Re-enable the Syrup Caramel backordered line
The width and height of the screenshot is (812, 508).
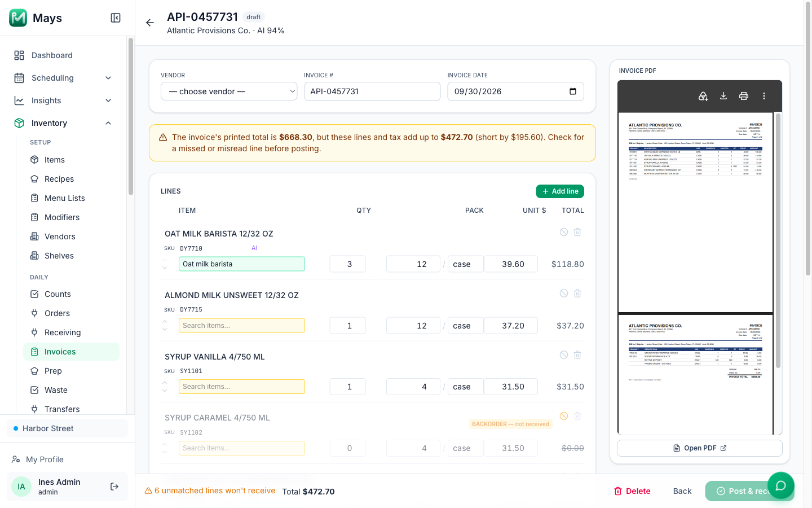pyautogui.click(x=564, y=416)
